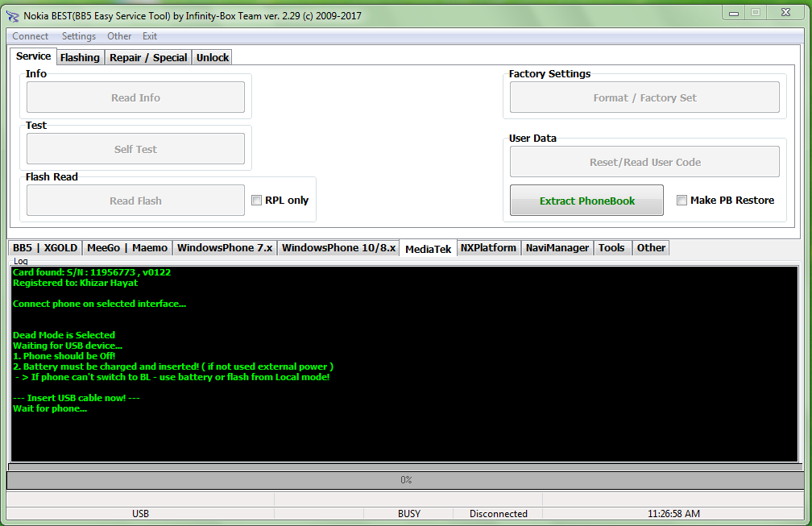This screenshot has width=812, height=526.
Task: Open the NaviManager tab
Action: pos(557,248)
